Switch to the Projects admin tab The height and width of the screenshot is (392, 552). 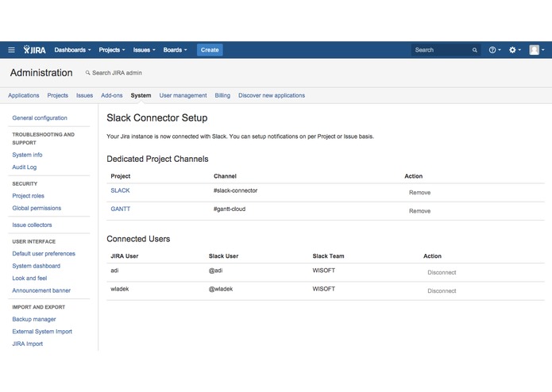[58, 95]
